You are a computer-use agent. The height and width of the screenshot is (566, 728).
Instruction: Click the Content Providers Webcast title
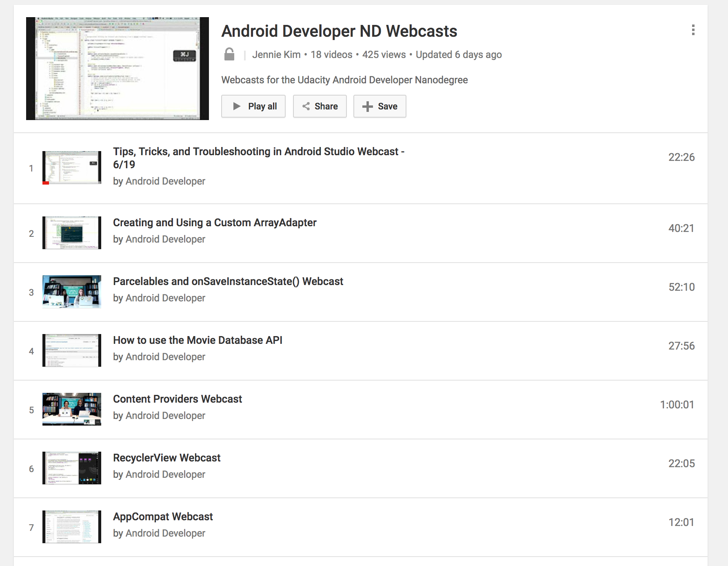(178, 399)
